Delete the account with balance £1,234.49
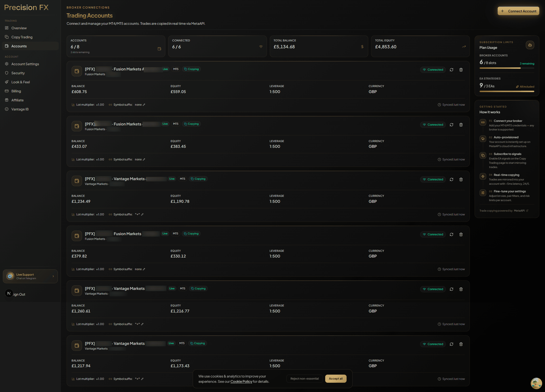Screen dimensions: 545x392 [461, 179]
